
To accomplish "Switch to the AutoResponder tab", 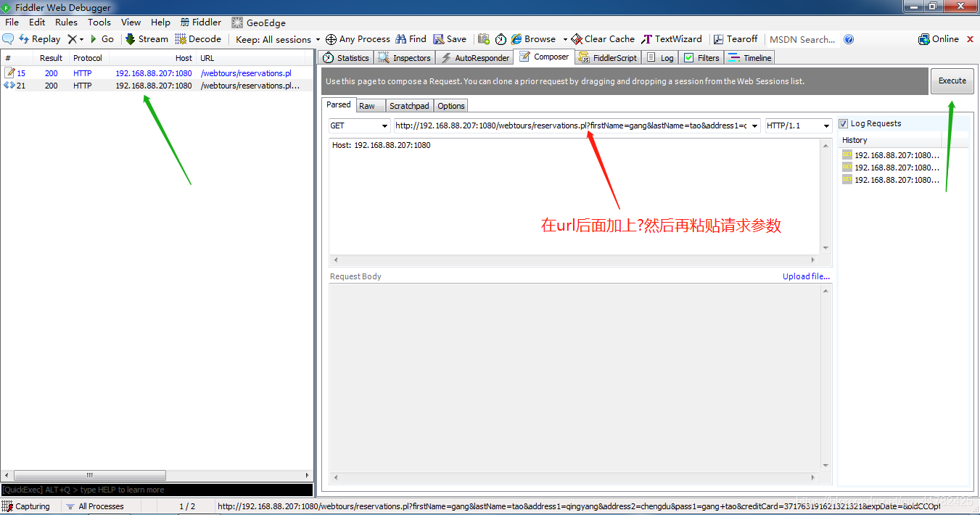I will [x=475, y=57].
